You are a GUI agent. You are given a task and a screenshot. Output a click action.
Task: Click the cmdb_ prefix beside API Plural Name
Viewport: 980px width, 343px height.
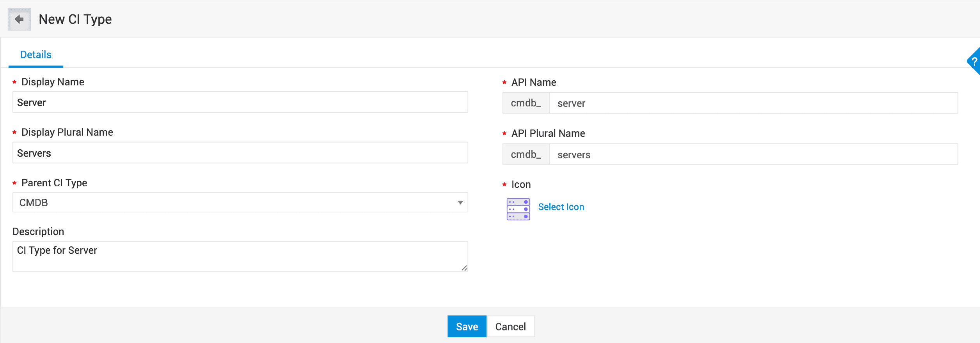526,155
